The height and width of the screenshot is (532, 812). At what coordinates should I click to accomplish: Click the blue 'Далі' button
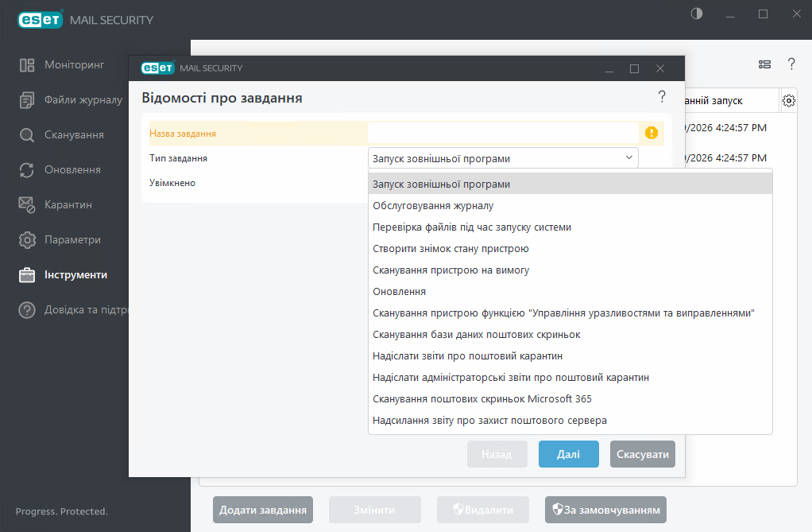(569, 454)
